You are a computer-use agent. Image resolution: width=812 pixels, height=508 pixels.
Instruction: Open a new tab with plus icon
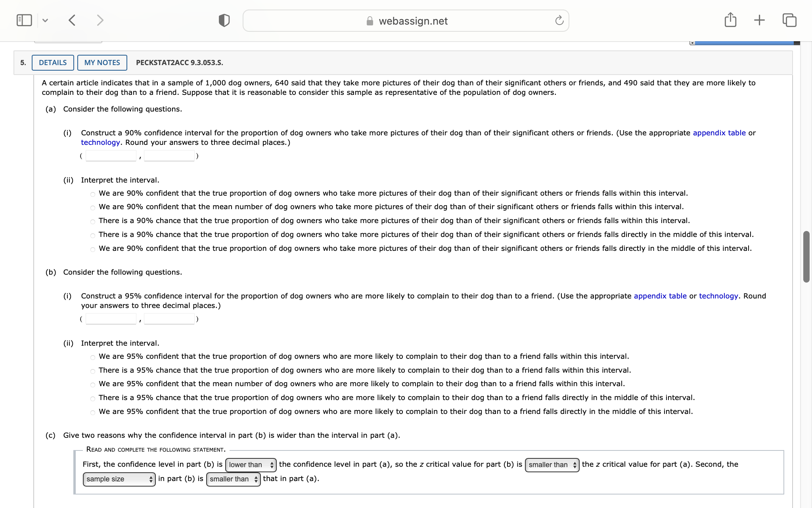[x=759, y=20]
